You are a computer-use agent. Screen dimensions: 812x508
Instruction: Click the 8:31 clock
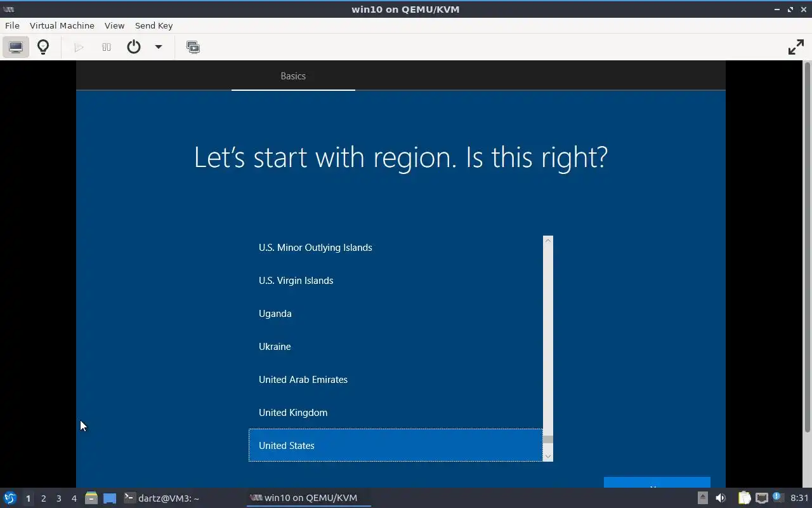799,498
